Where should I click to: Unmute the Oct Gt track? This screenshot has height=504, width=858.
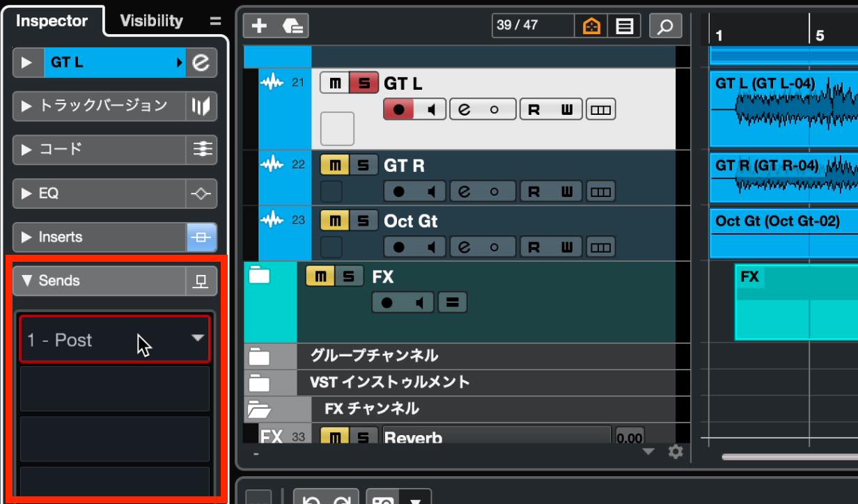click(x=334, y=221)
